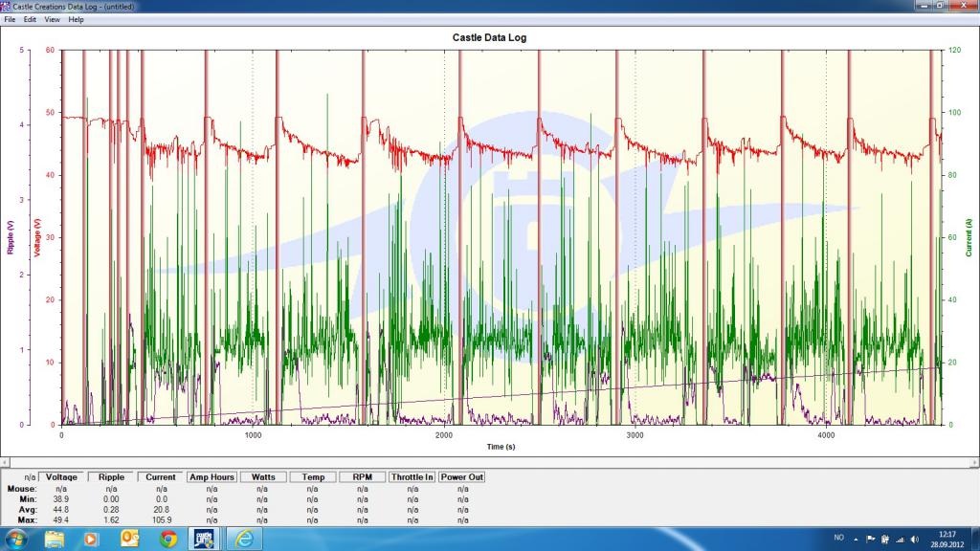
Task: Click the Watts column button
Action: point(263,476)
